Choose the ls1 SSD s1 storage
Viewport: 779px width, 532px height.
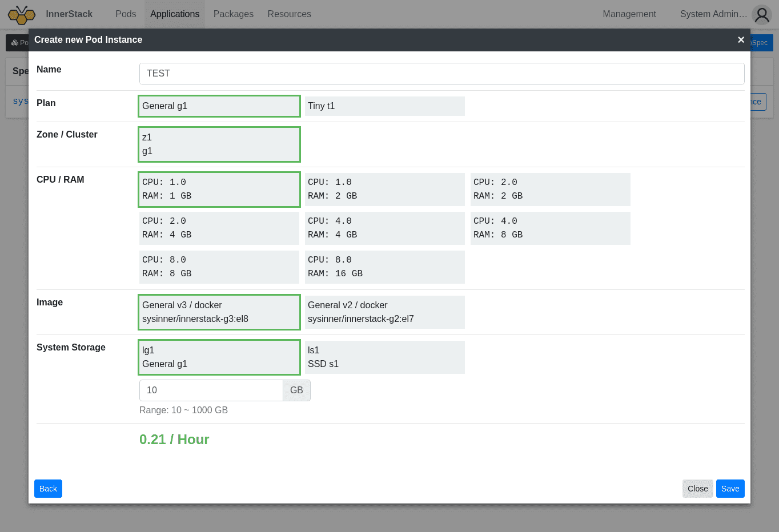coord(385,357)
